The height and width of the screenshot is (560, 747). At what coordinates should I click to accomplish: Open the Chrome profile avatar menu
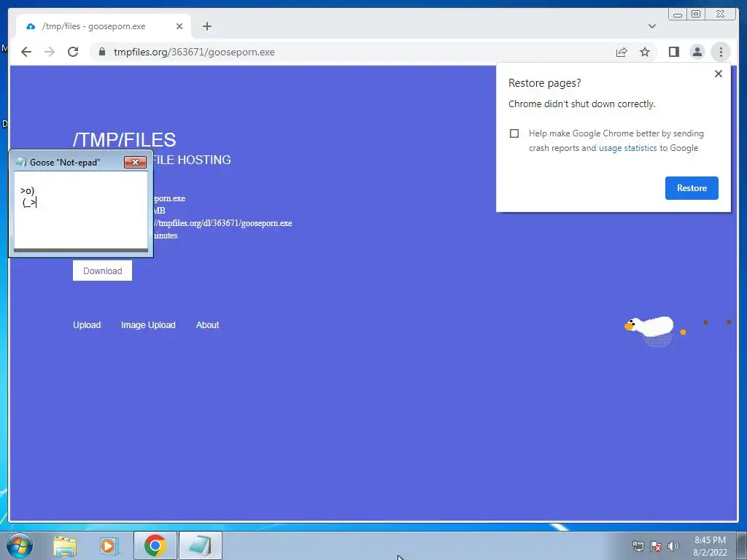[697, 52]
